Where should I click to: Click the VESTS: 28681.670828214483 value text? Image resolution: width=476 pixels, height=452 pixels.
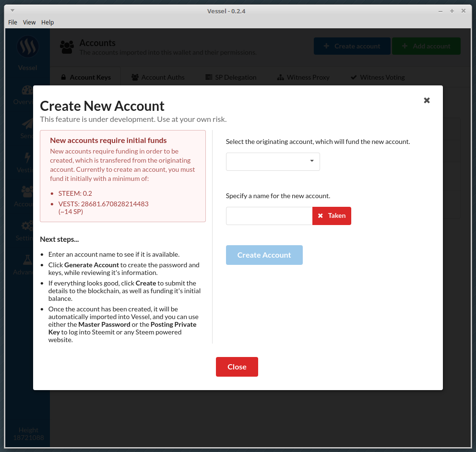coord(103,204)
